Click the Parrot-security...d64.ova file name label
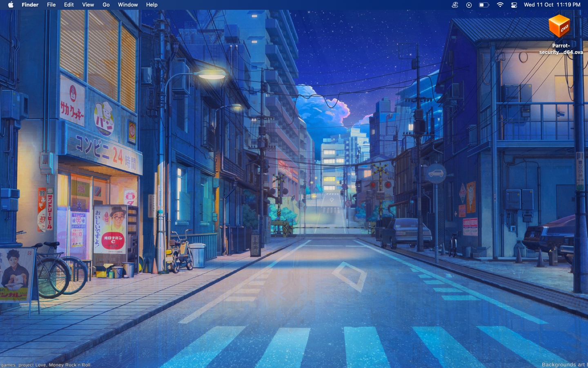Viewport: 588px width, 368px height. point(561,49)
